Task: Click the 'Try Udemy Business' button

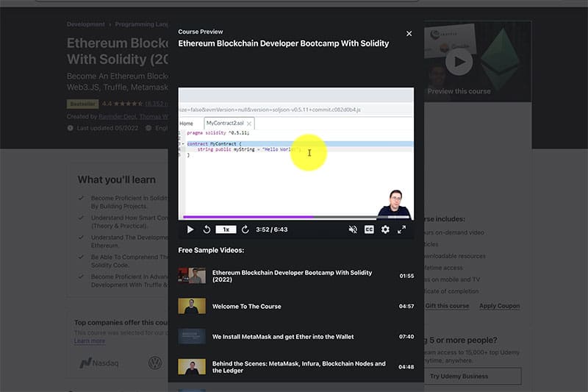Action: coord(473,376)
